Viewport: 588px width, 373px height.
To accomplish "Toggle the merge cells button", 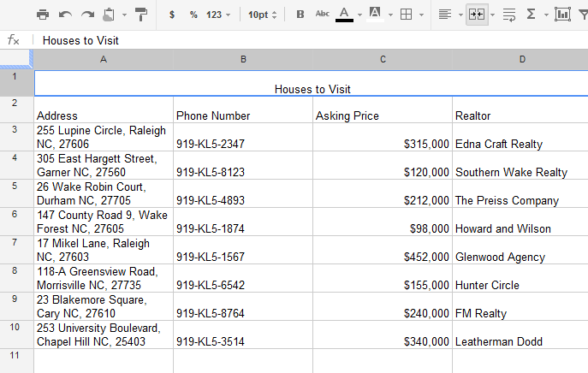I will [477, 15].
